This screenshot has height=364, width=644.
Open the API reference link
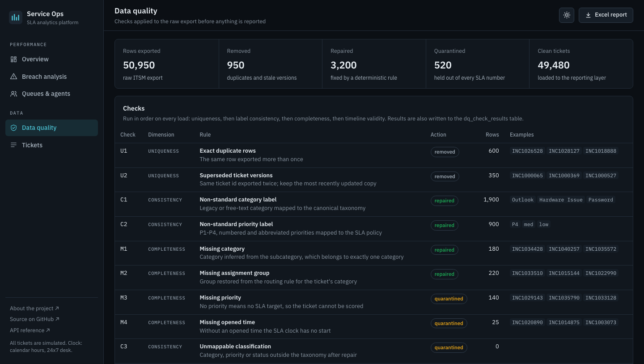pos(30,330)
